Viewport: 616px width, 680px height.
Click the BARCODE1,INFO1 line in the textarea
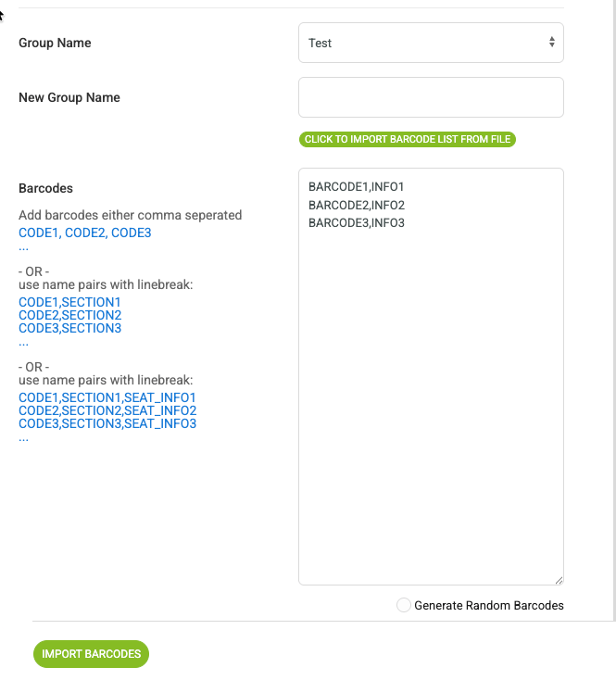(x=356, y=186)
